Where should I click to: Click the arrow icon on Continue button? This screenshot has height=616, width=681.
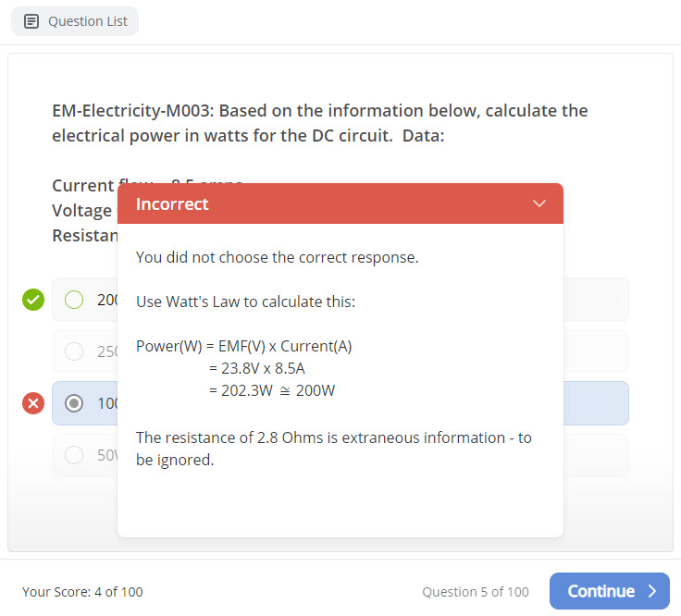click(x=652, y=591)
